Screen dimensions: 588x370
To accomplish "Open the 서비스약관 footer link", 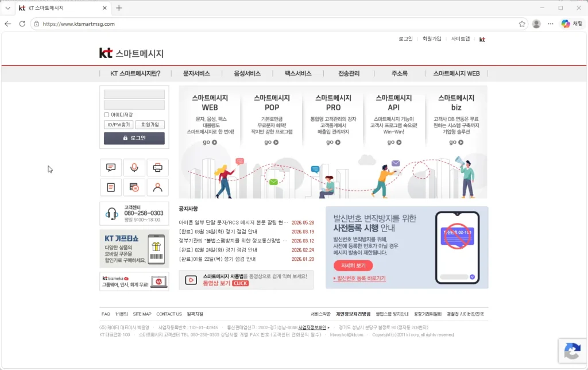I will coord(320,314).
